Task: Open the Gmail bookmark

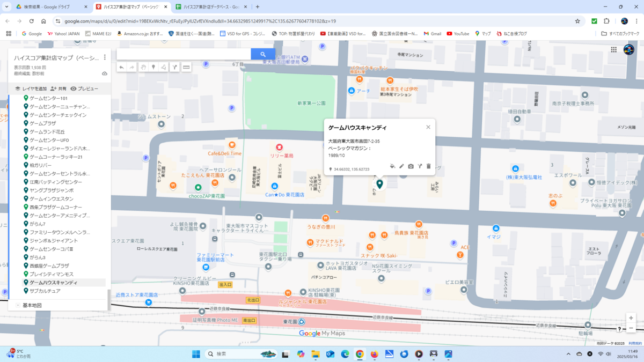Action: coord(432,33)
